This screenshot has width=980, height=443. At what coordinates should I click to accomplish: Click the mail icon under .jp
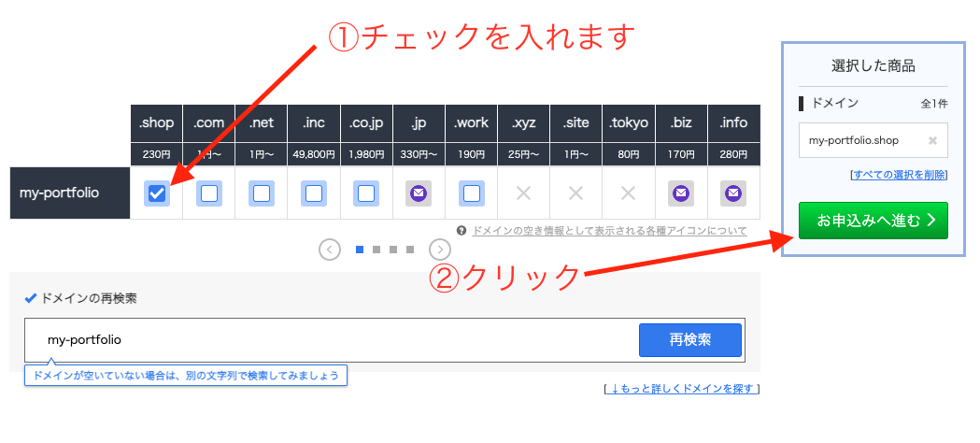point(419,193)
